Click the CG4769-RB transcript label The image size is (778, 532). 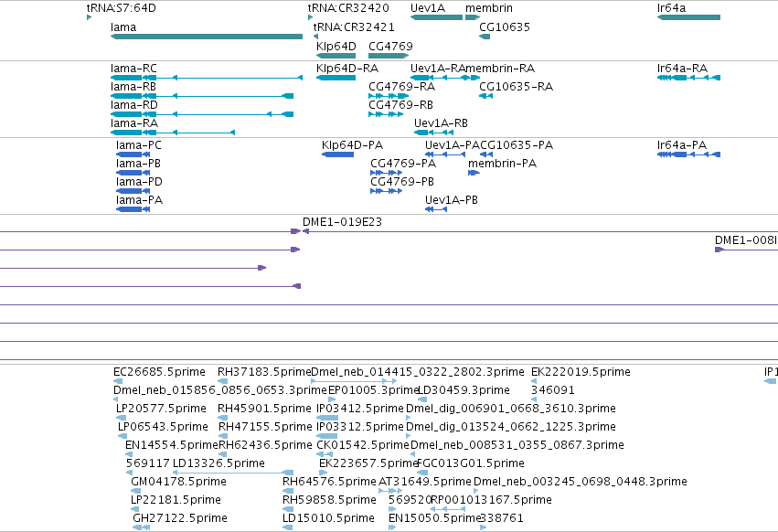click(x=401, y=105)
